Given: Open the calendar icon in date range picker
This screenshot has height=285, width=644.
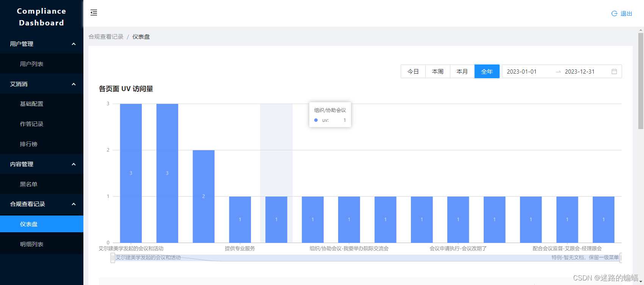Looking at the screenshot, I should click(614, 71).
